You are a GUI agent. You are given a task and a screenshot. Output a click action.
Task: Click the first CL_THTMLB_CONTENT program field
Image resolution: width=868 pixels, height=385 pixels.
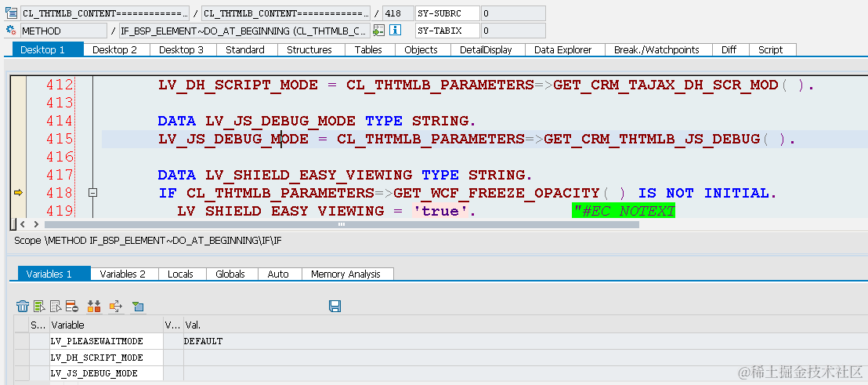[105, 13]
